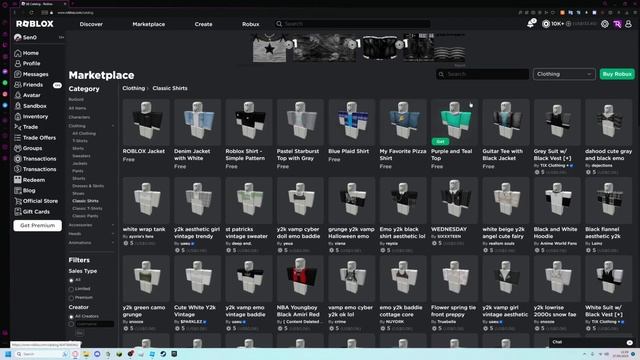Image resolution: width=640 pixels, height=360 pixels.
Task: Open the settings gear in Roblox header
Action: (x=605, y=24)
